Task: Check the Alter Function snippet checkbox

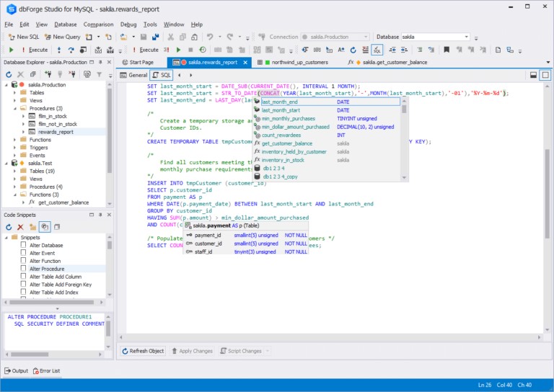Action: [x=23, y=260]
